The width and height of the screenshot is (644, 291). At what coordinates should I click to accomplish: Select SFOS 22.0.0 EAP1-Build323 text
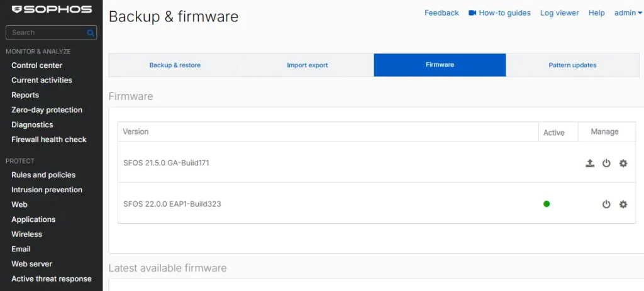[x=172, y=204]
